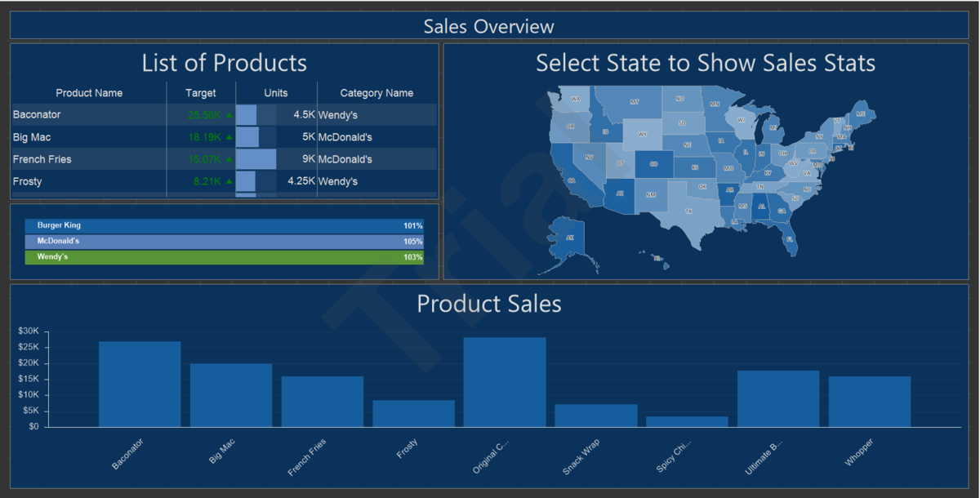Select Colorado (CO) on the map
Screen dimensions: 980x498
click(x=654, y=164)
